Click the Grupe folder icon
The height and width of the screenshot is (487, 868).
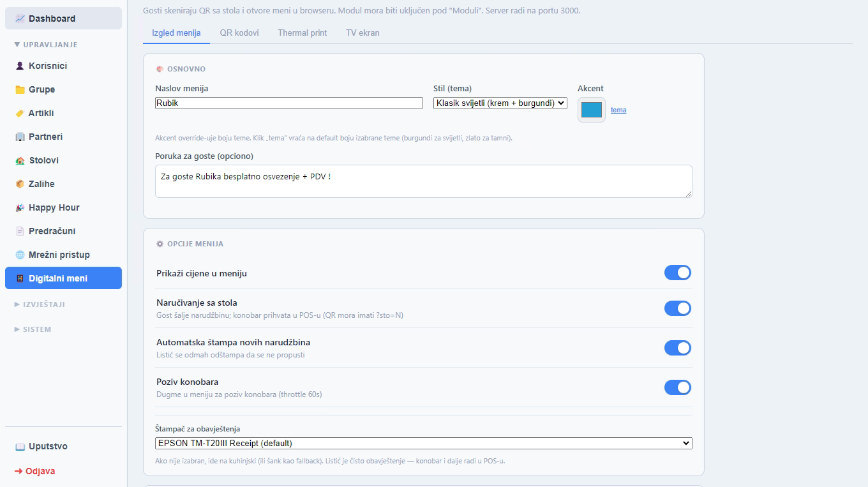[x=20, y=89]
